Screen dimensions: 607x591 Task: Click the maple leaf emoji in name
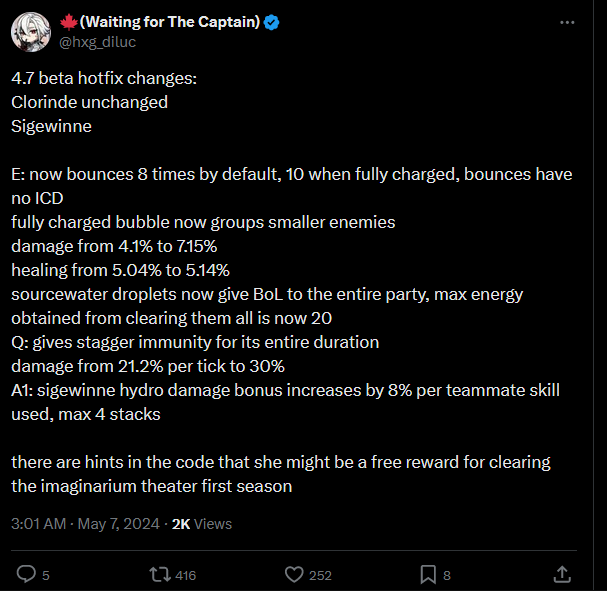point(71,21)
